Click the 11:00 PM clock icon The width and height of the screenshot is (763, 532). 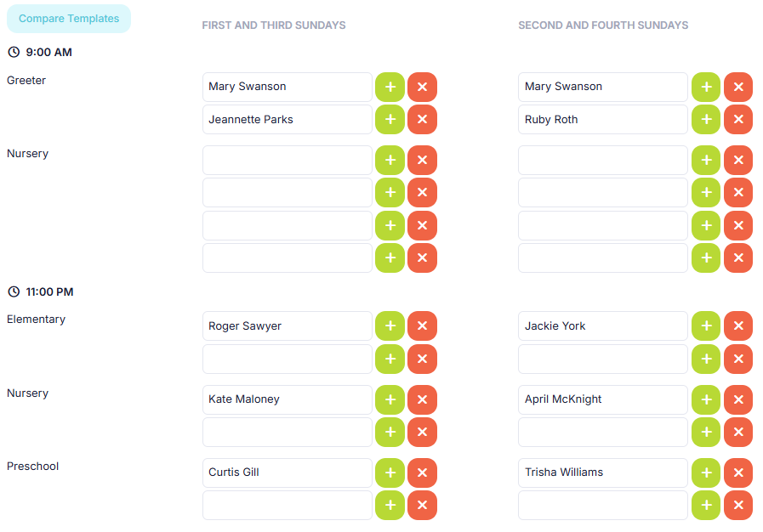pyautogui.click(x=14, y=292)
